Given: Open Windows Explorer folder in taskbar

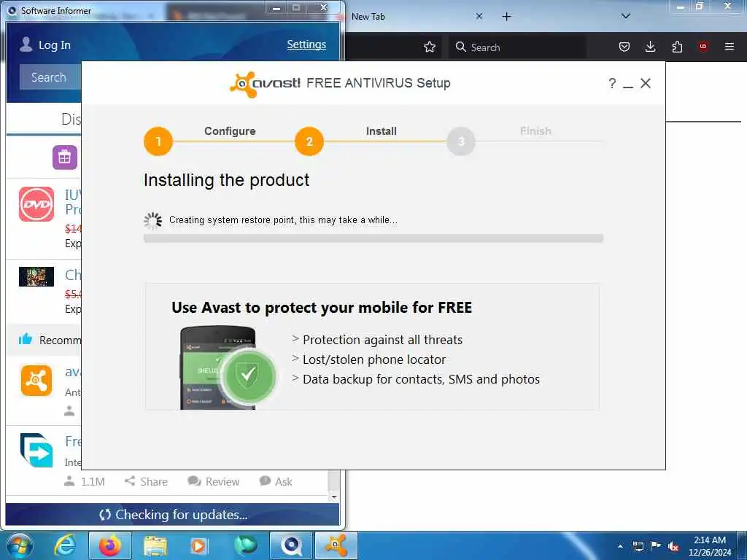Looking at the screenshot, I should pyautogui.click(x=155, y=546).
